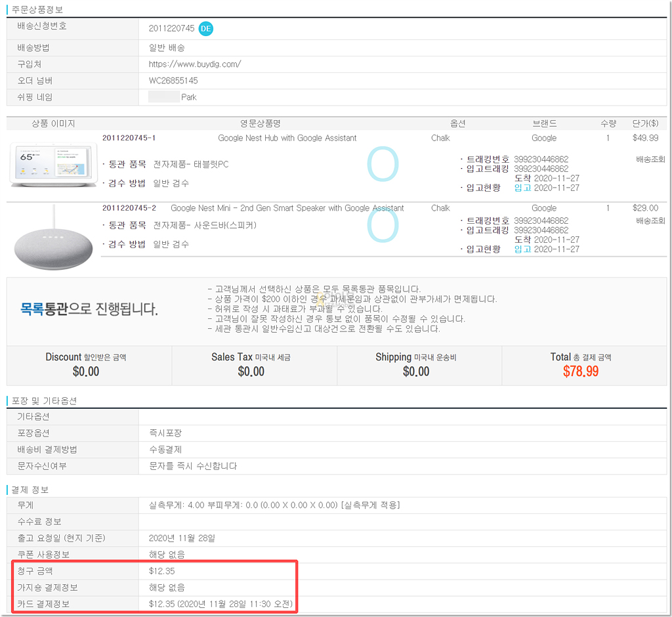This screenshot has width=672, height=617.
Task: Click packaging option value 즉시포장
Action: point(165,433)
